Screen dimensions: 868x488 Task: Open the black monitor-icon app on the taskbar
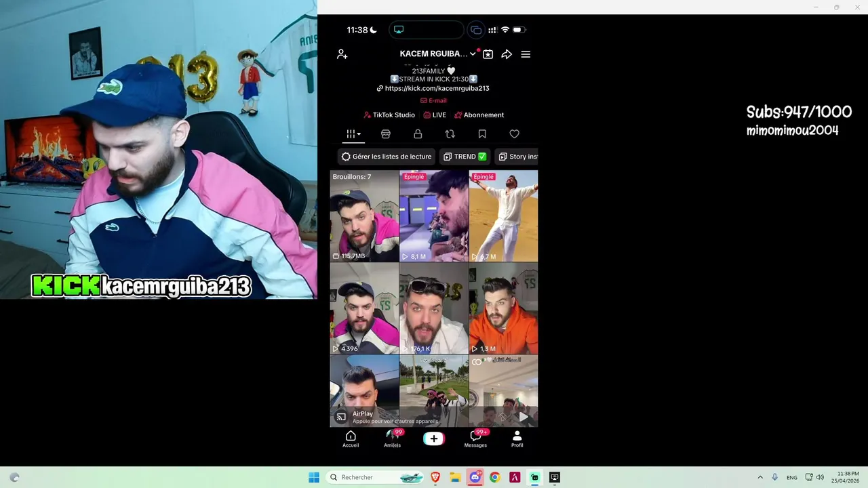(x=555, y=477)
